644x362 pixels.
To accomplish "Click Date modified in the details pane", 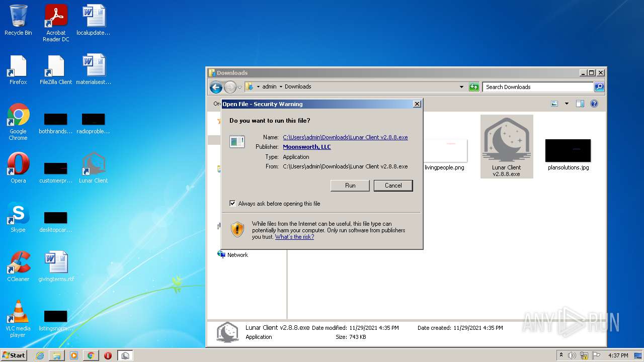I will click(x=355, y=328).
